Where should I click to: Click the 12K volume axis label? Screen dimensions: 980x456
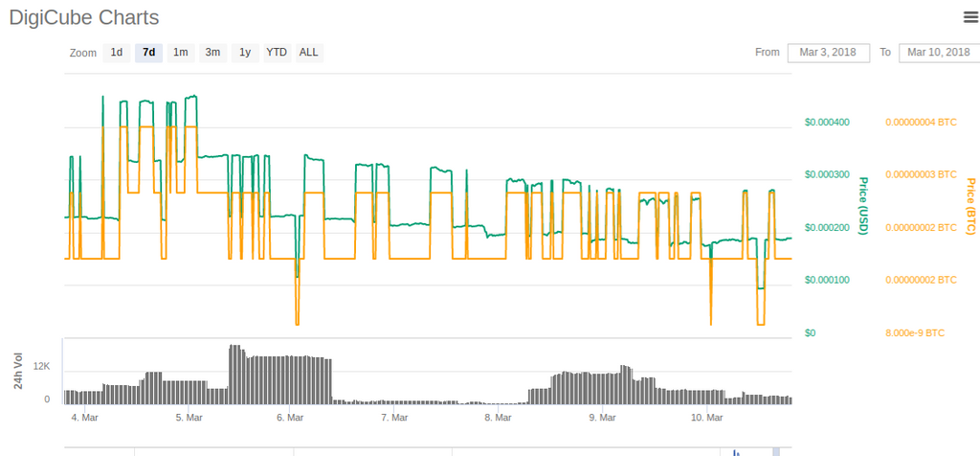point(42,367)
